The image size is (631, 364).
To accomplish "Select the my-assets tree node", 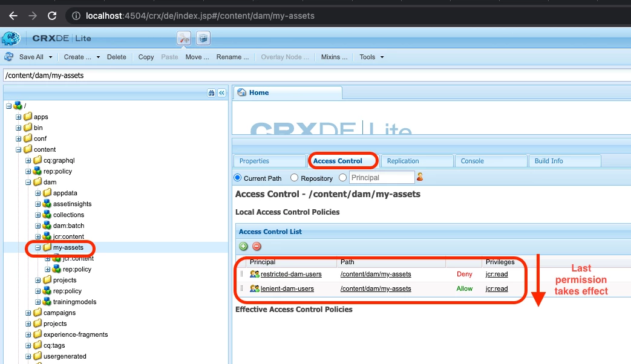I will click(68, 247).
